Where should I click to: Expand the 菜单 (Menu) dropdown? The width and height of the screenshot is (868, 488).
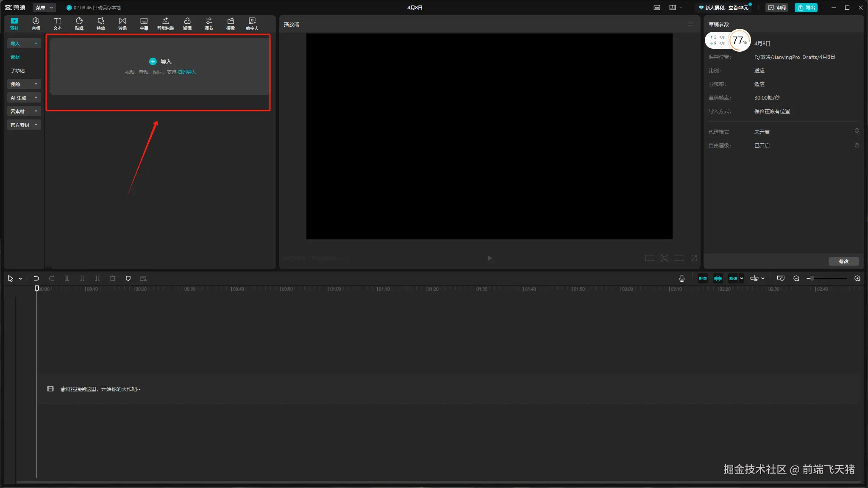(x=45, y=8)
